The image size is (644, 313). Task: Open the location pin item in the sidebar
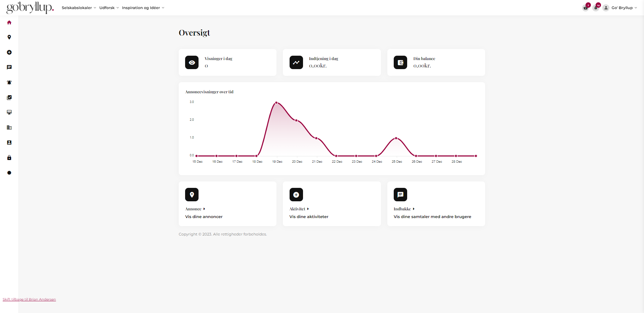[x=9, y=37]
